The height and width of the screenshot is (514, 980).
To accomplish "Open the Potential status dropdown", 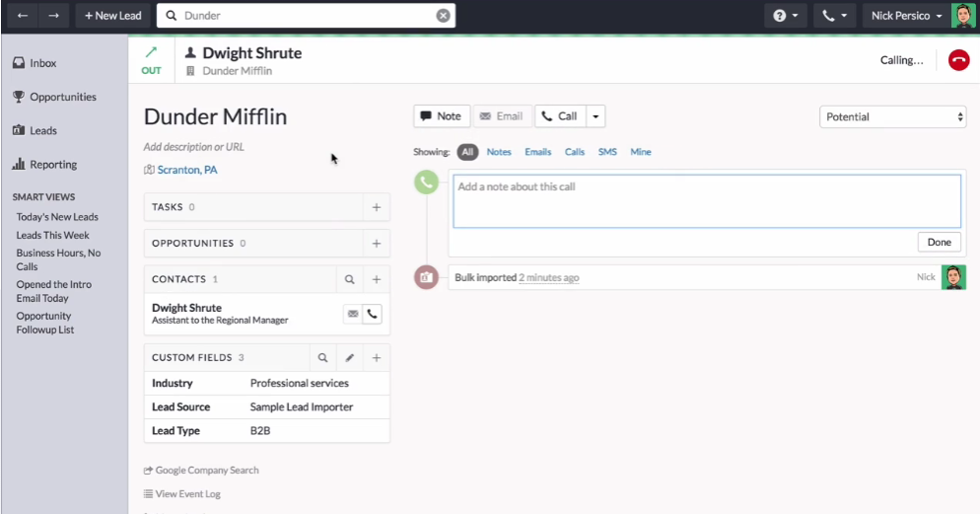I will tap(892, 117).
